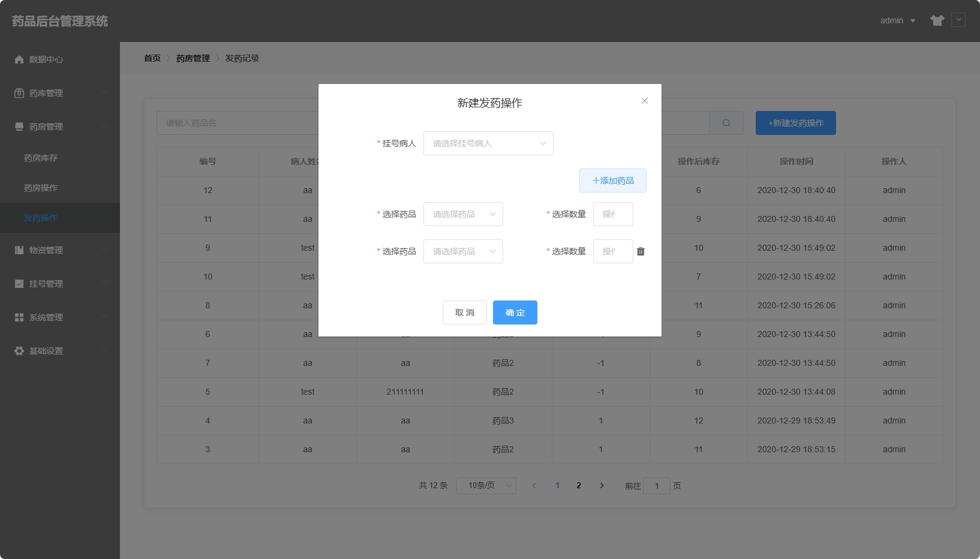Click the search magnifier icon button
Screen dimensions: 980x559
point(726,123)
